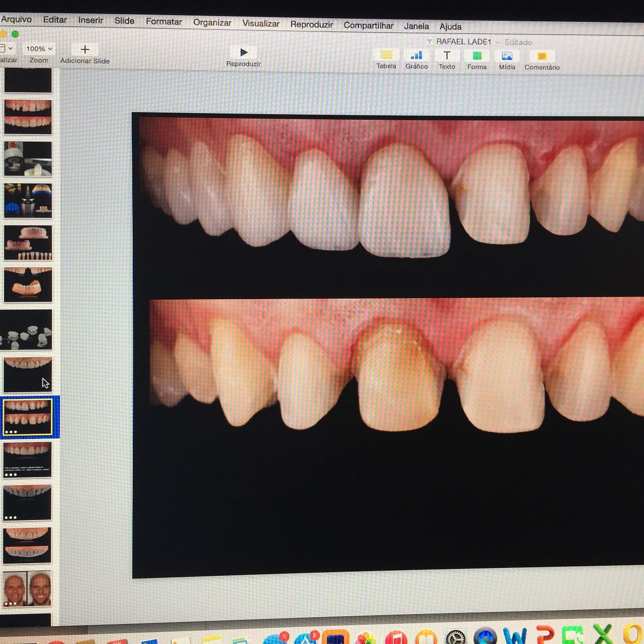Click the document icon beside RAFAEL LADE1 title
This screenshot has height=644, width=644.
(429, 42)
